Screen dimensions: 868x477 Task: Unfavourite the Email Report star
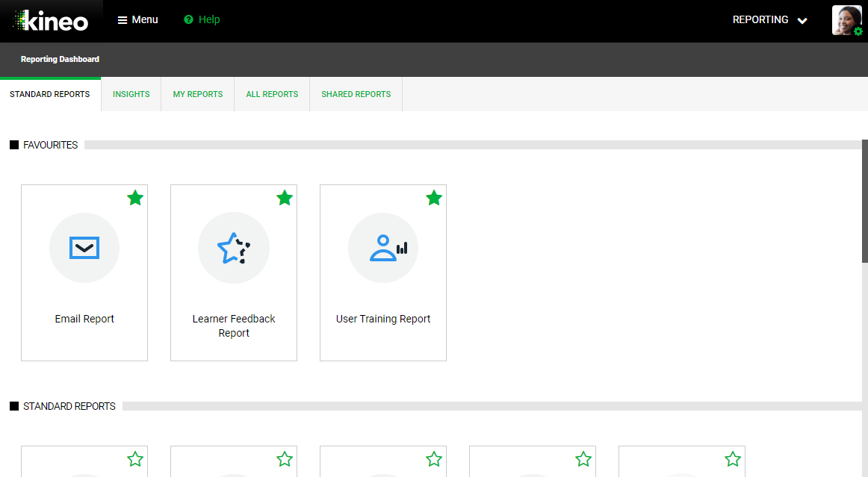click(135, 198)
